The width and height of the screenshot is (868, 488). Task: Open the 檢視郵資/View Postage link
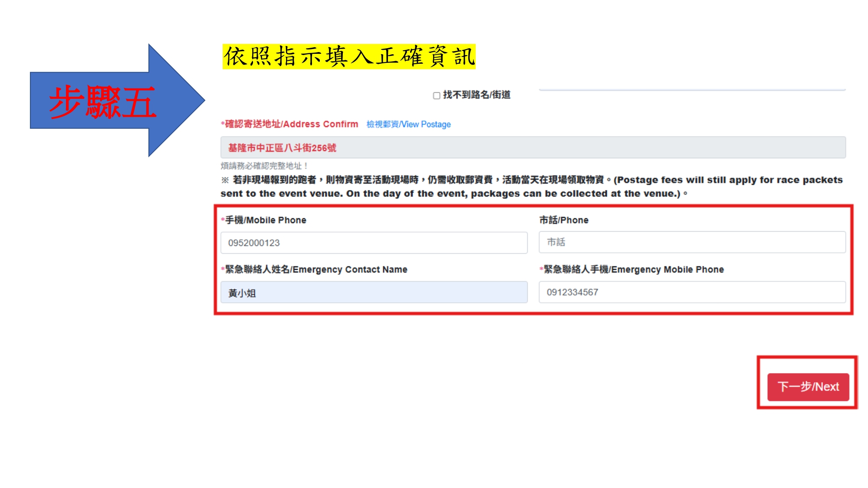point(408,124)
